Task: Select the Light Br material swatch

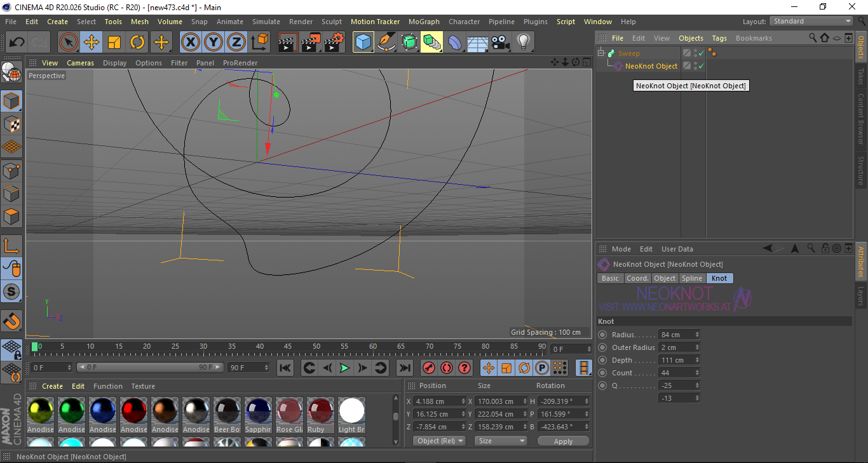Action: (x=351, y=416)
